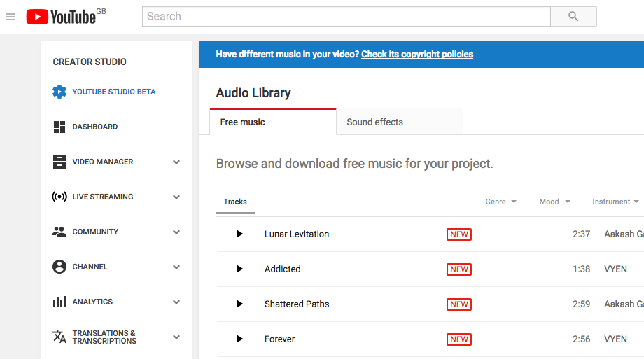Select the Tracks tab

coord(235,202)
